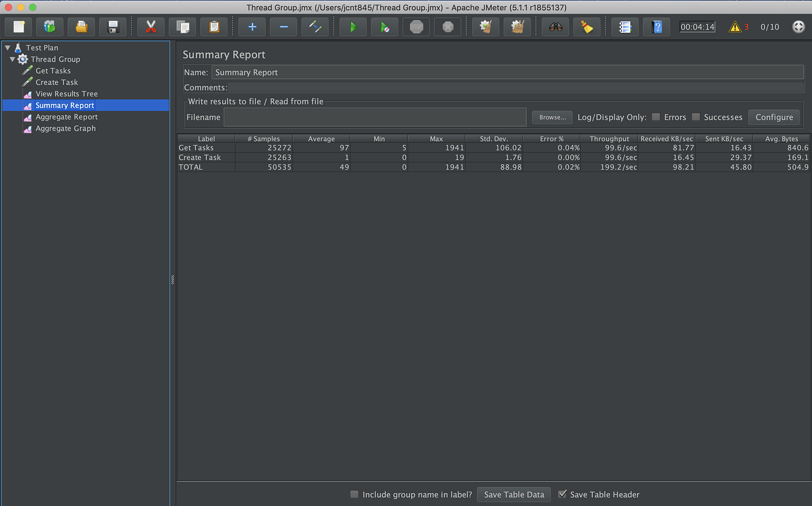Browse for a results filename

552,117
